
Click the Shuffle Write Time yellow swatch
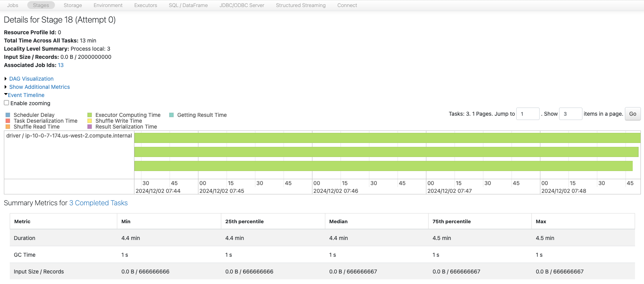(x=90, y=121)
